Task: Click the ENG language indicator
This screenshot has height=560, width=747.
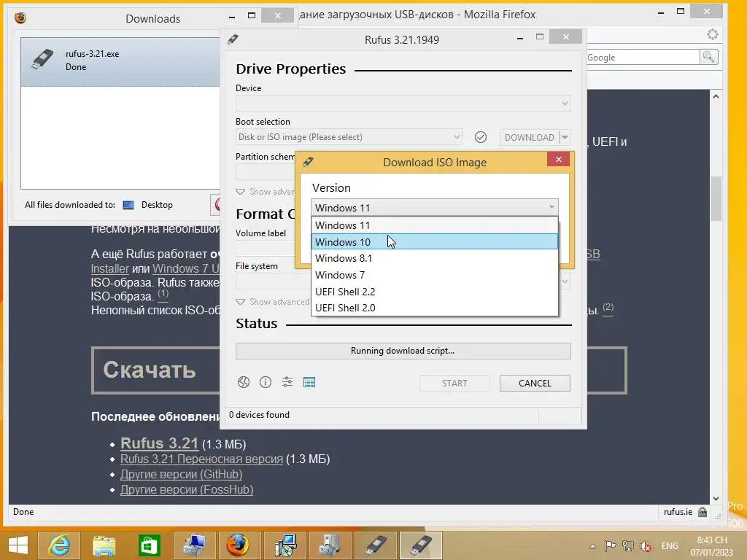Action: tap(670, 546)
